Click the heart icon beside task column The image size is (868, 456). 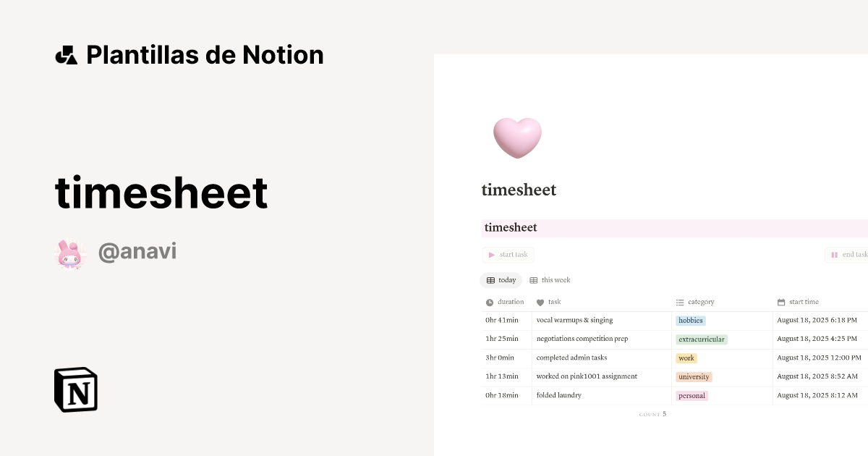(539, 302)
